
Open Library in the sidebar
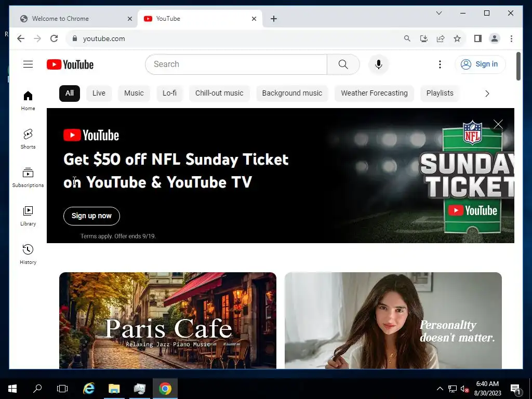pos(28,216)
